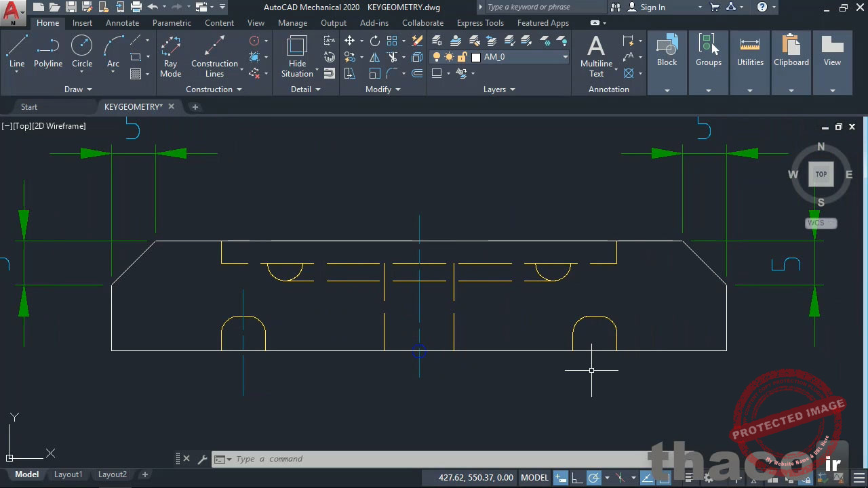This screenshot has height=488, width=868.
Task: Open the Express Tools ribbon tab
Action: [480, 22]
